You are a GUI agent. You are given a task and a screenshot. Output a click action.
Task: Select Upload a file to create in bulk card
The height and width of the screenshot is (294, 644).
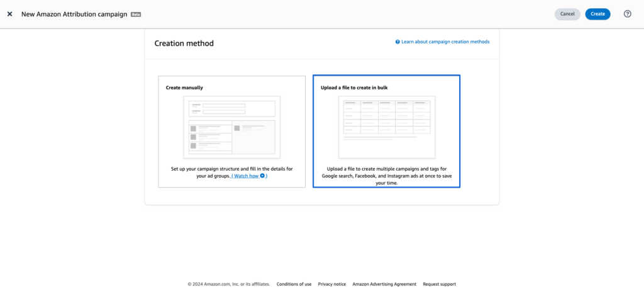point(387,132)
